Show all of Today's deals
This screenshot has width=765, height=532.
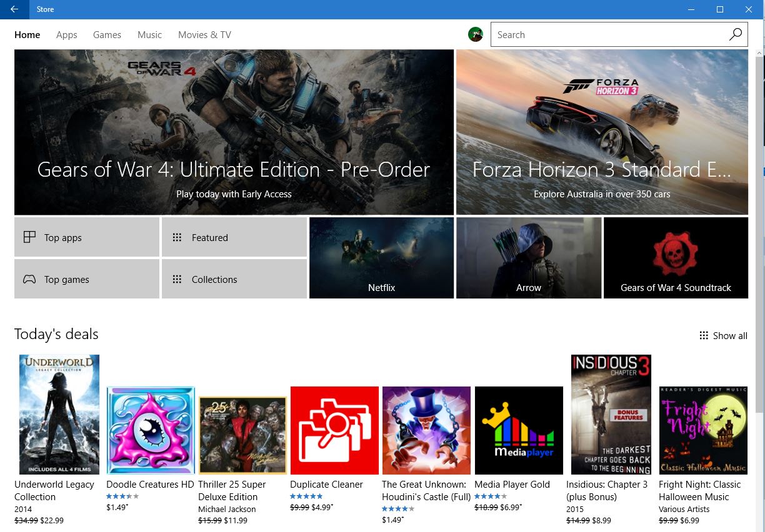pos(723,336)
